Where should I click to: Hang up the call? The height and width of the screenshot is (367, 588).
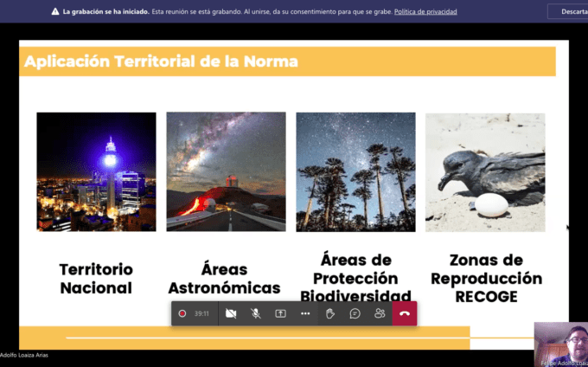click(x=405, y=313)
